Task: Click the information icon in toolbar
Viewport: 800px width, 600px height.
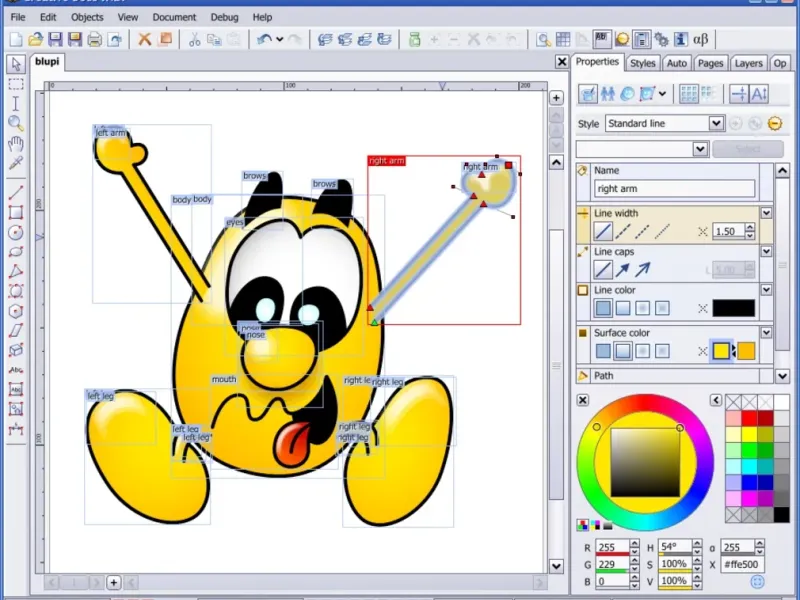Action: (x=681, y=39)
